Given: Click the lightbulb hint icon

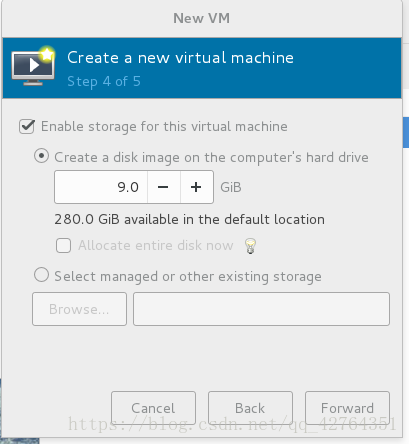Looking at the screenshot, I should [x=250, y=246].
